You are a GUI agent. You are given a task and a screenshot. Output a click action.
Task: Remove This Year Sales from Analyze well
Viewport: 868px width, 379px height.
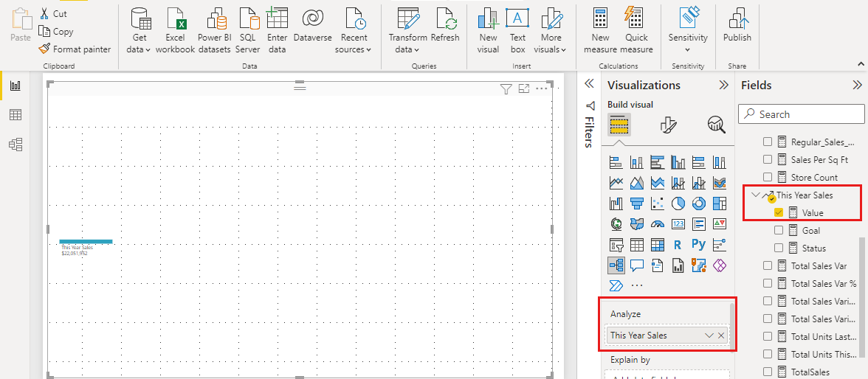(x=720, y=335)
